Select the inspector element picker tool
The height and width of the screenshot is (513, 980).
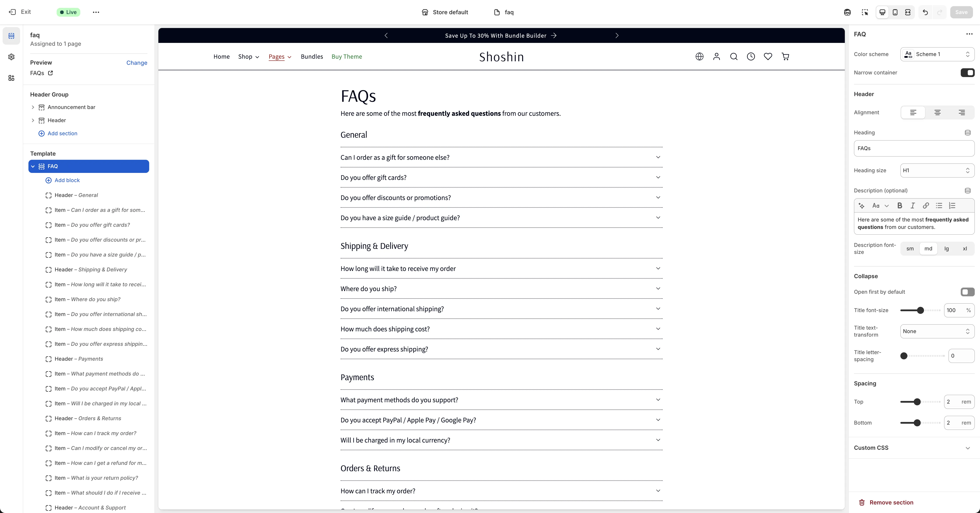coord(865,12)
